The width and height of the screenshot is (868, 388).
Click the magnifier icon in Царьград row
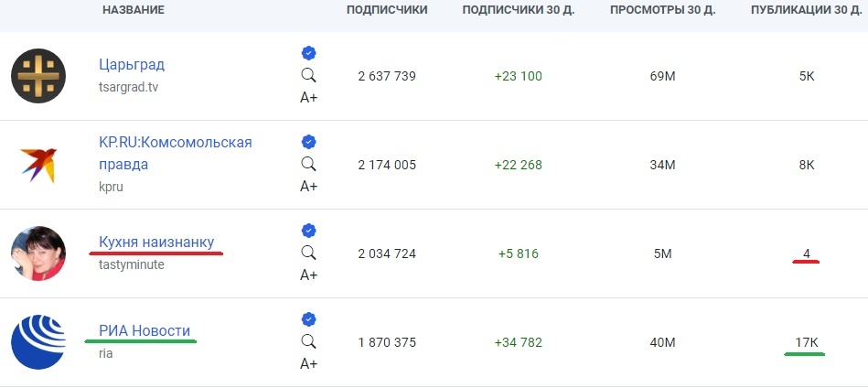pos(308,75)
